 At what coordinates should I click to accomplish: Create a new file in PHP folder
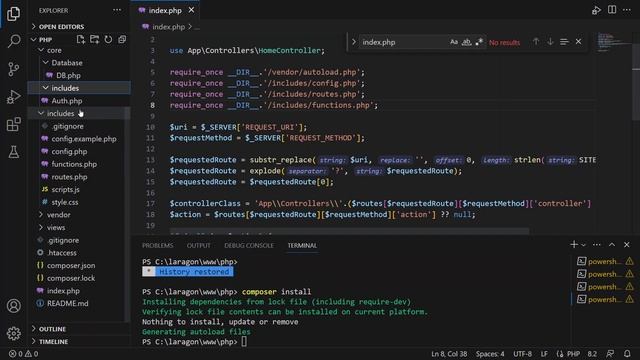[80, 39]
